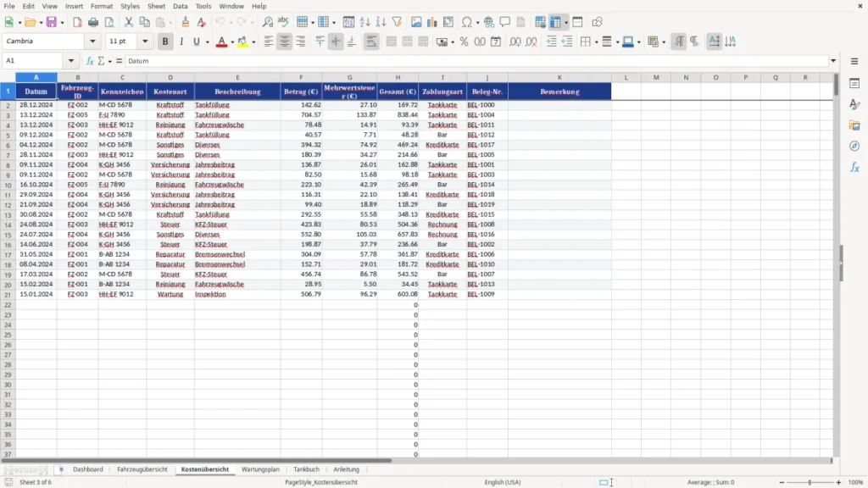Format as percent

[x=464, y=42]
